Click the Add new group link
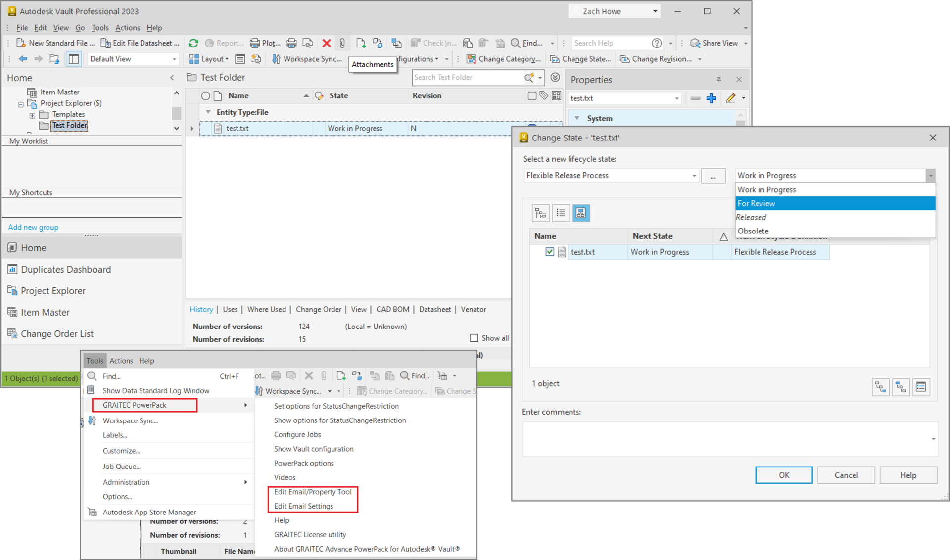The height and width of the screenshot is (560, 950). coord(33,227)
